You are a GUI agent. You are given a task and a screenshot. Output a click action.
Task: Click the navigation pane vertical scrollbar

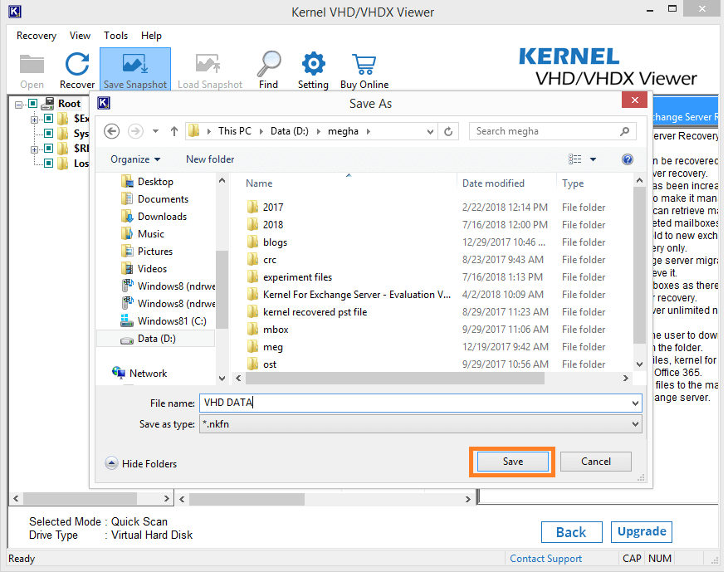click(x=222, y=289)
